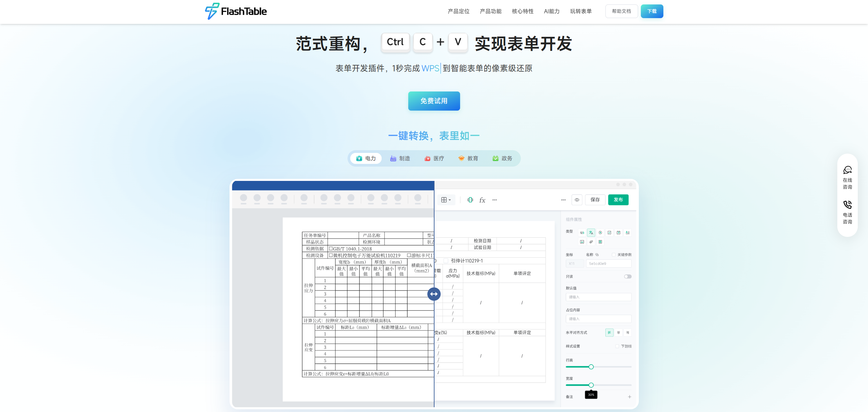Set horizontal alignment to right
Viewport: 868px width, 412px height.
pos(628,332)
